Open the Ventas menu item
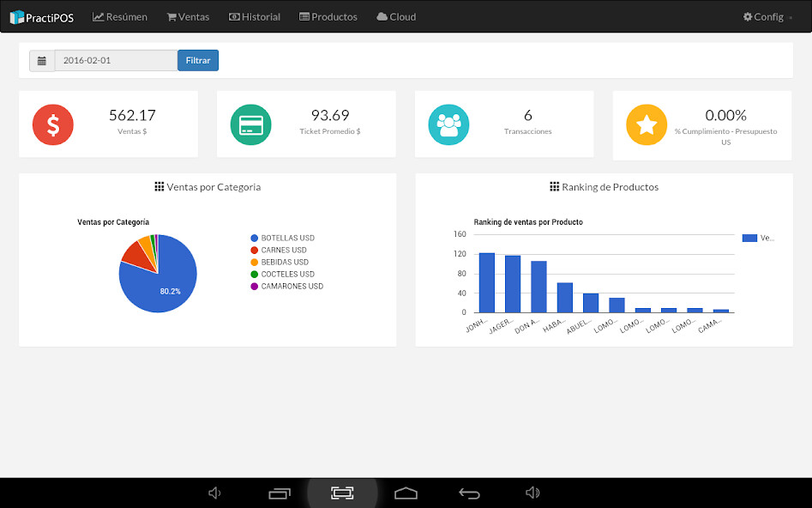 pos(188,16)
